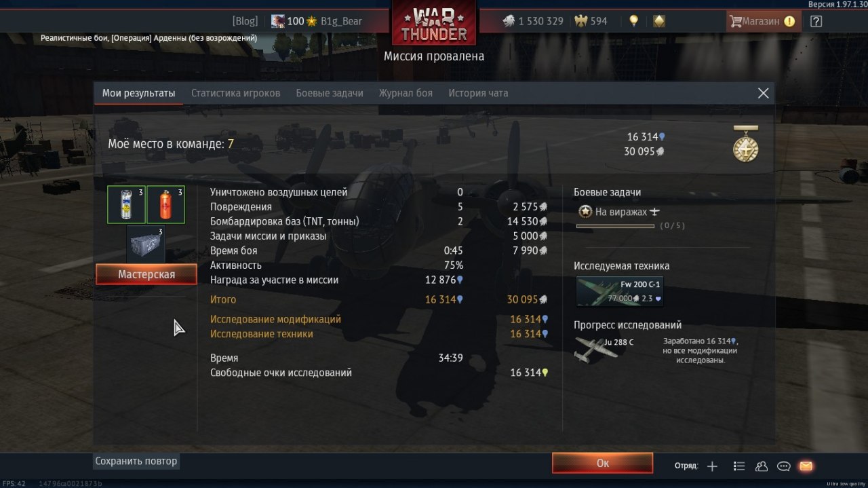868x488 pixels.
Task: Click Сохранить повтор button
Action: tap(136, 461)
